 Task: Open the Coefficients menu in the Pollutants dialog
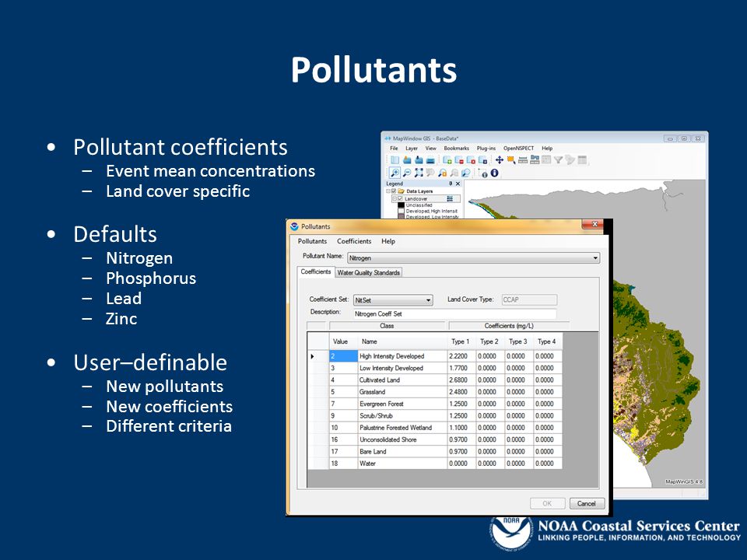[x=354, y=241]
